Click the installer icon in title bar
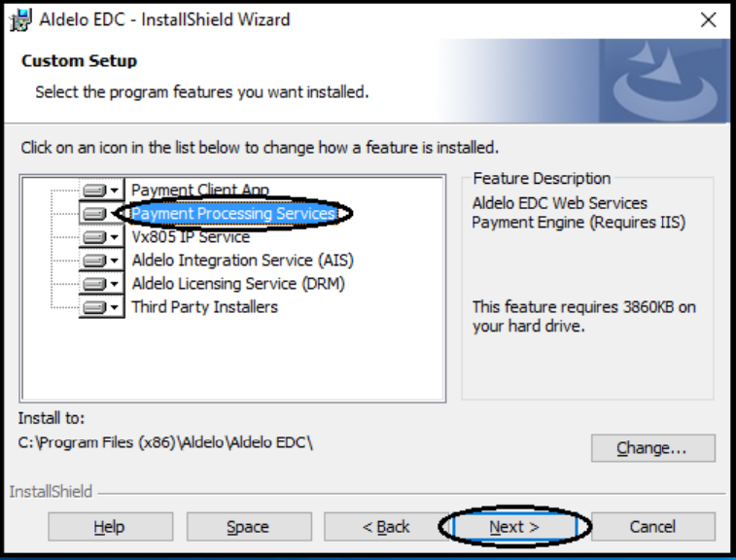 20,20
